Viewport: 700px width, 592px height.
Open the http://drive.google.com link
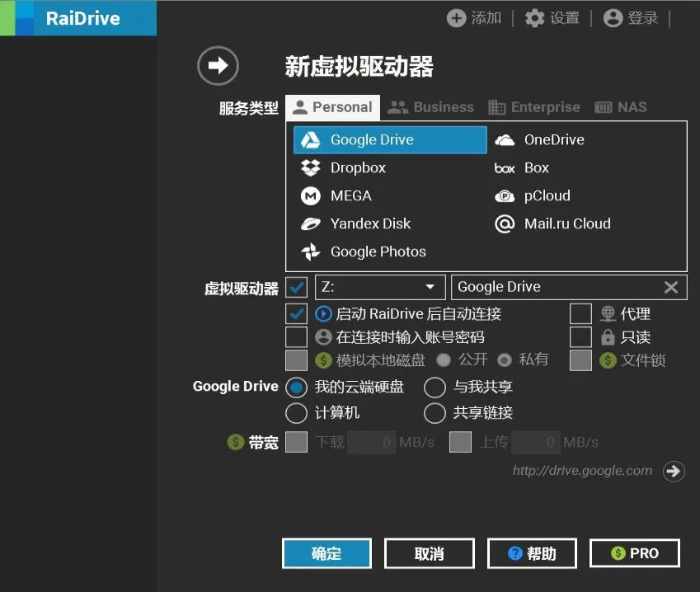(x=583, y=471)
